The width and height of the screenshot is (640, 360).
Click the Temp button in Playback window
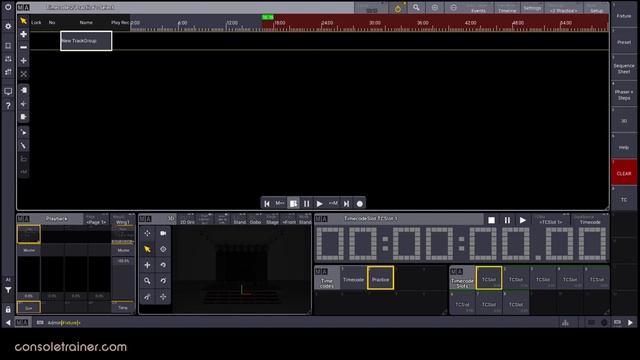(x=123, y=307)
